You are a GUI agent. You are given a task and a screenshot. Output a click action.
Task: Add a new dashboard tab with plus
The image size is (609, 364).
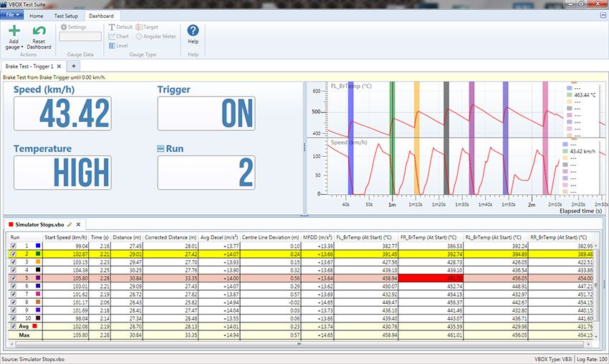point(73,66)
